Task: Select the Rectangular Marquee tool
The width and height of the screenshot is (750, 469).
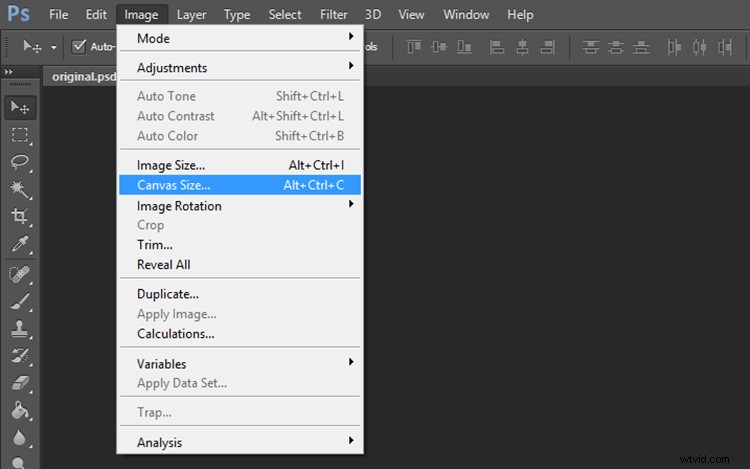Action: click(x=20, y=134)
